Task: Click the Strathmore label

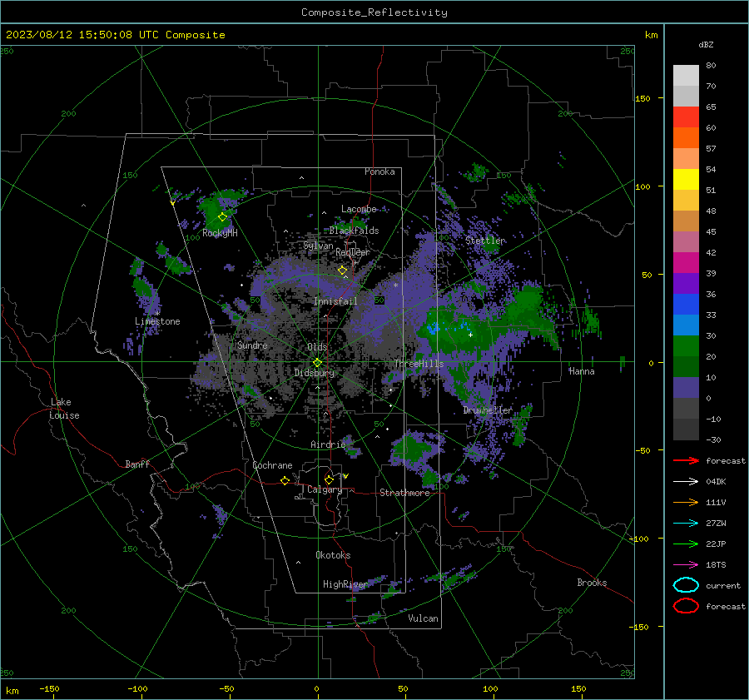Action: click(404, 493)
